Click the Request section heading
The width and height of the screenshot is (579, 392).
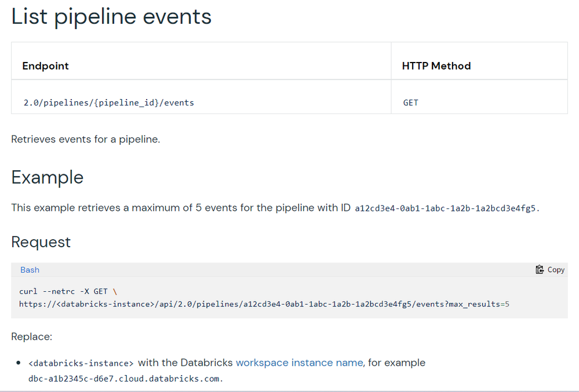pos(41,242)
